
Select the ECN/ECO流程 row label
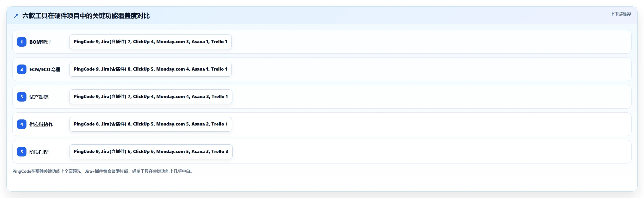45,70
